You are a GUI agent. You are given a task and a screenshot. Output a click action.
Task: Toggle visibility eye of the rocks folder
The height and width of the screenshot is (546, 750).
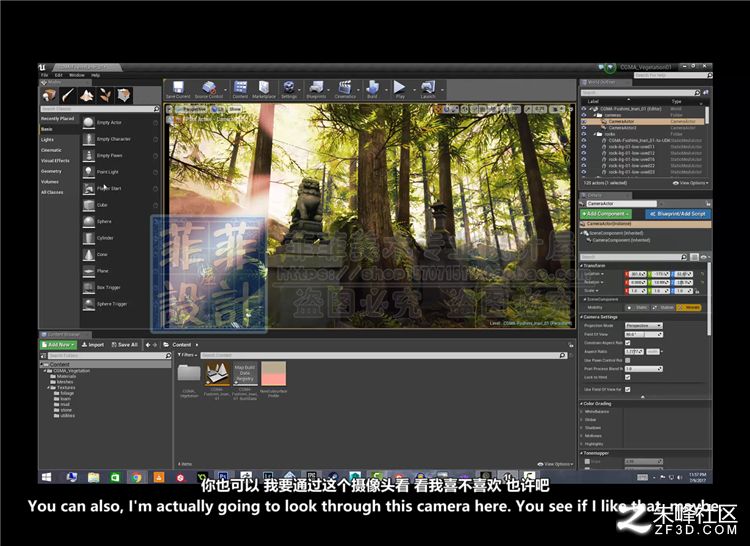[584, 134]
